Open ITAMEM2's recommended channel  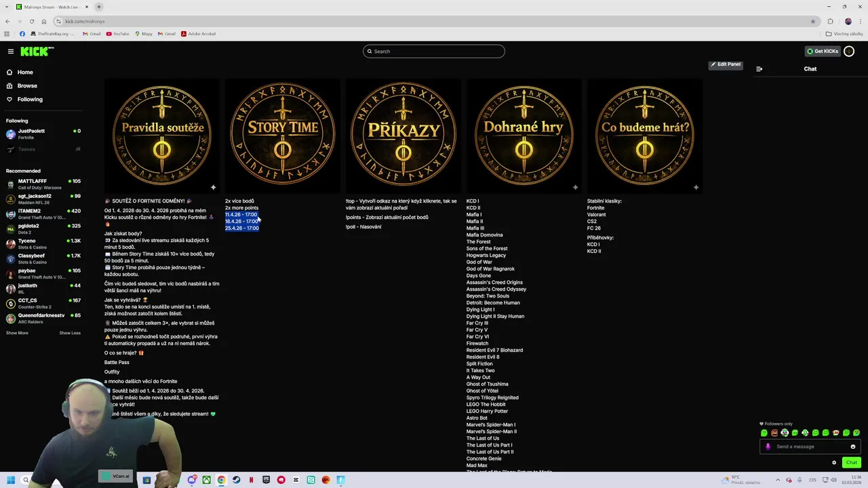pyautogui.click(x=42, y=214)
